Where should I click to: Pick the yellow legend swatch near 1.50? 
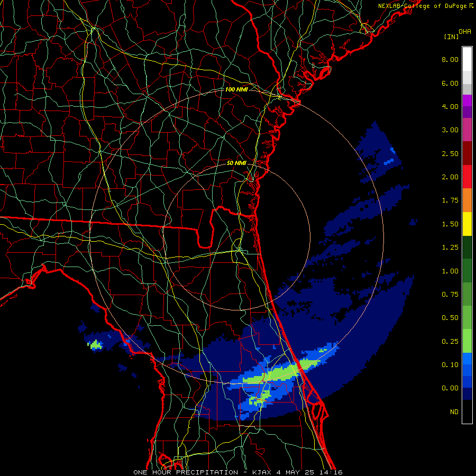tap(467, 224)
